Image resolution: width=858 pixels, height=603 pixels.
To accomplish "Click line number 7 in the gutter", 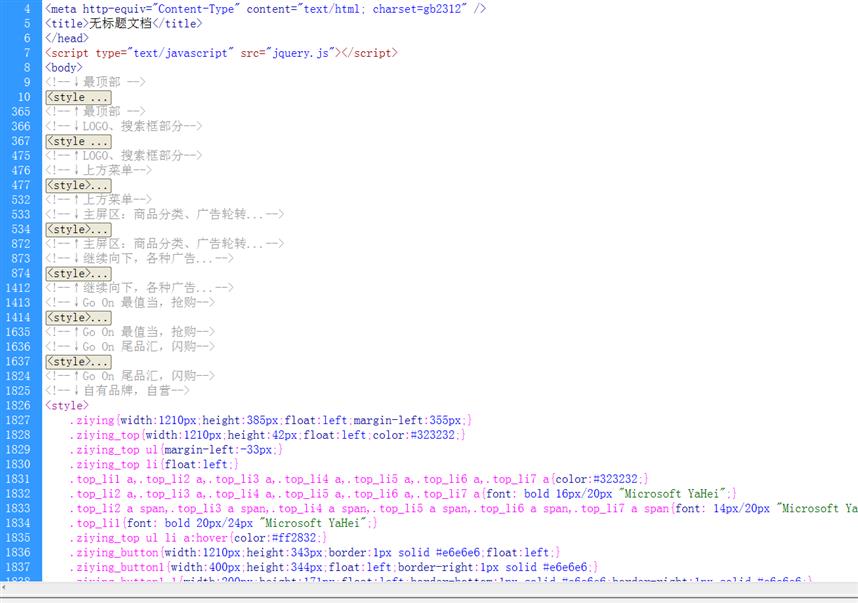I will [27, 53].
